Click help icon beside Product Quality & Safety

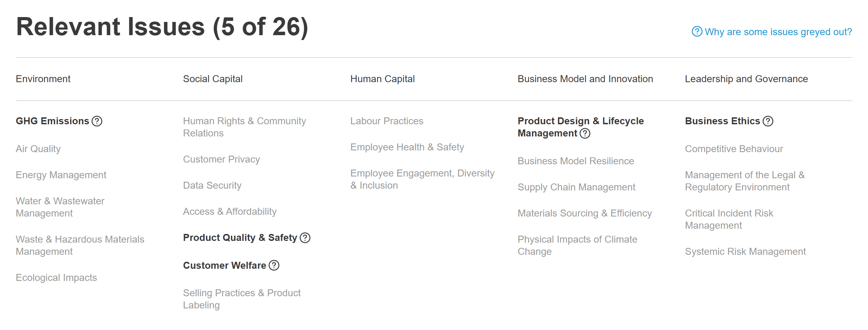click(305, 238)
